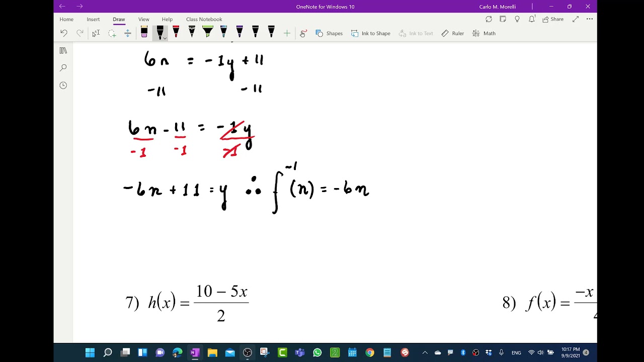Screen dimensions: 644x362
Task: Open the Windows Start menu
Action: (90, 352)
